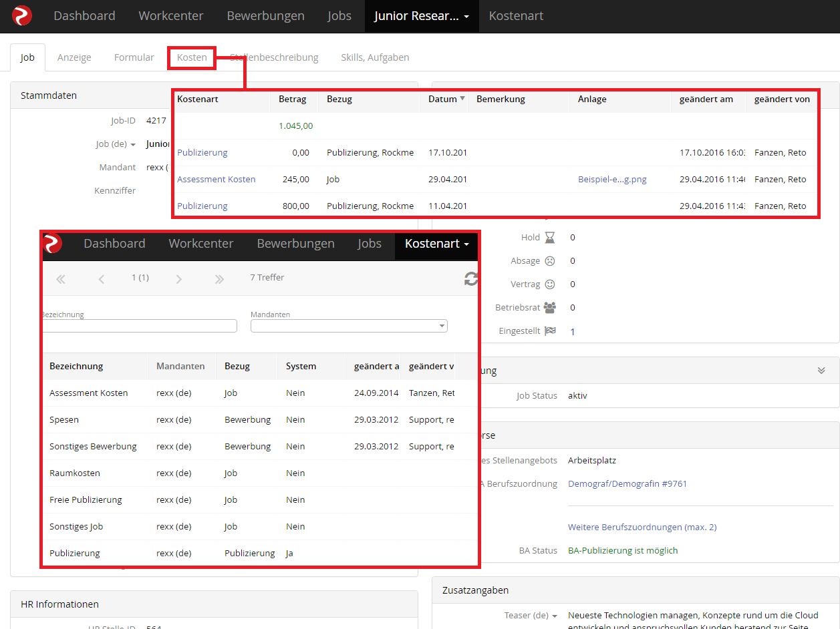The image size is (840, 629).
Task: Click the rexx logo in the Kostenart inset
Action: point(52,244)
